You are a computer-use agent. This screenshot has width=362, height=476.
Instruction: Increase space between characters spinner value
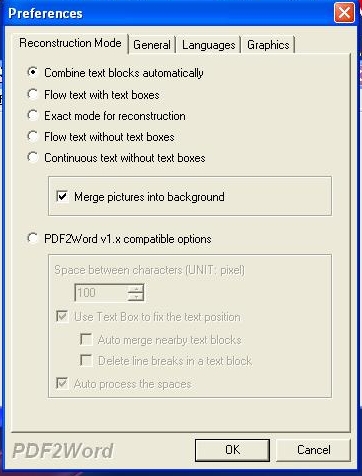pyautogui.click(x=136, y=289)
